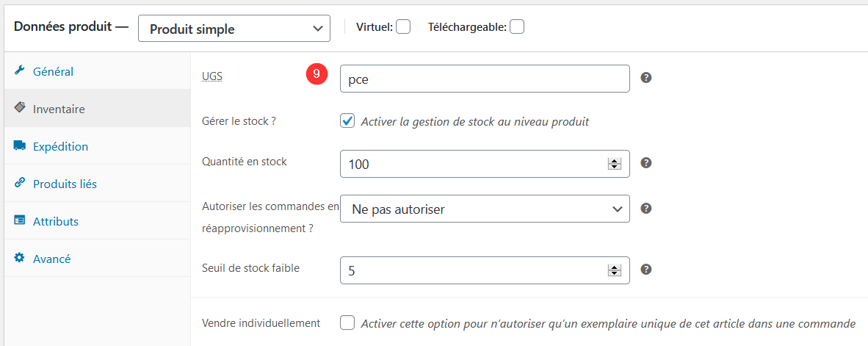
Task: Uncheck Activer la gestion de stock
Action: 347,121
